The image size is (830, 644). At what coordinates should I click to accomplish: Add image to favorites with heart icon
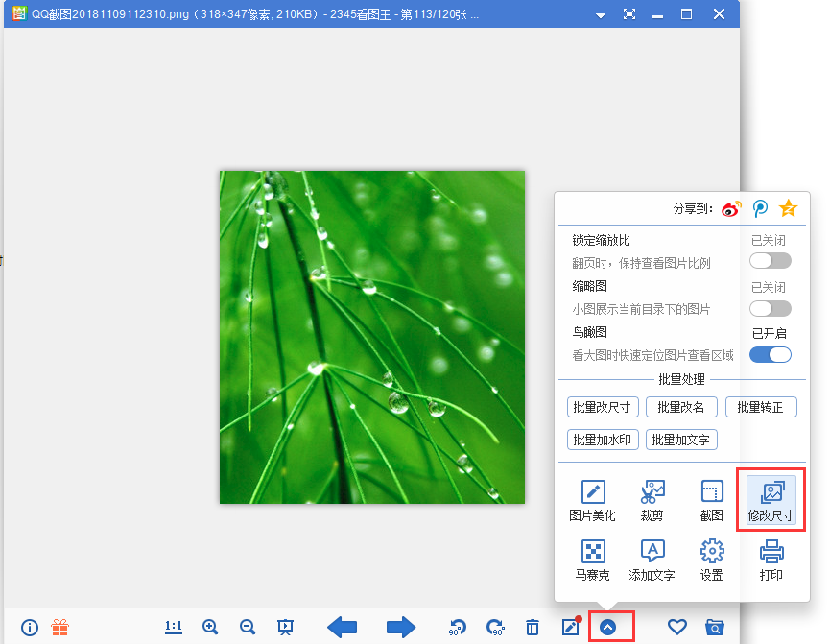(x=676, y=627)
